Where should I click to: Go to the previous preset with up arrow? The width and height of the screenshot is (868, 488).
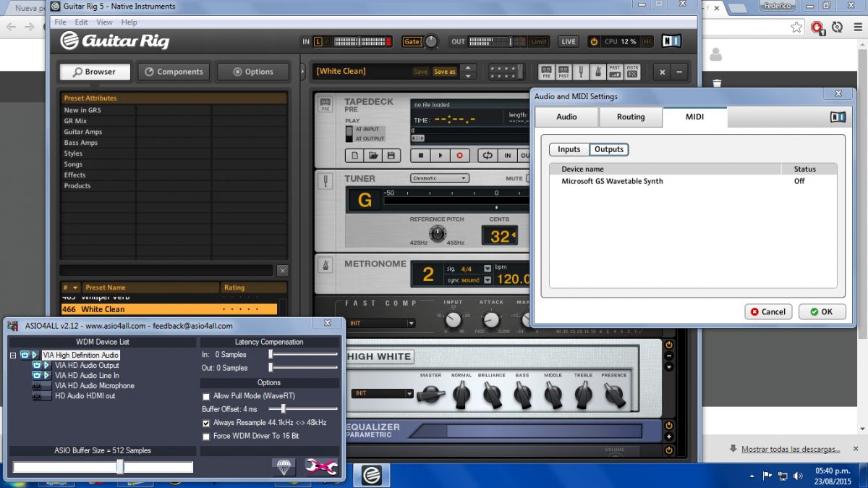(x=469, y=68)
